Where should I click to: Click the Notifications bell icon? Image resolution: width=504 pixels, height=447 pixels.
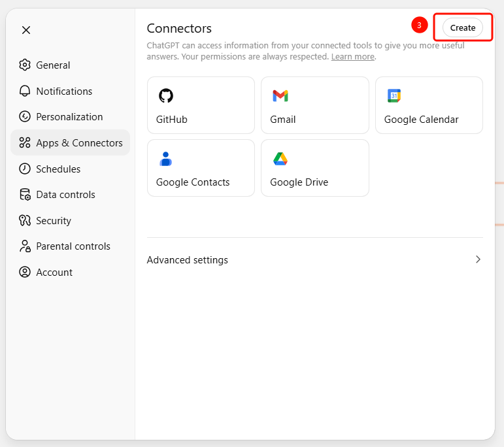click(x=25, y=91)
